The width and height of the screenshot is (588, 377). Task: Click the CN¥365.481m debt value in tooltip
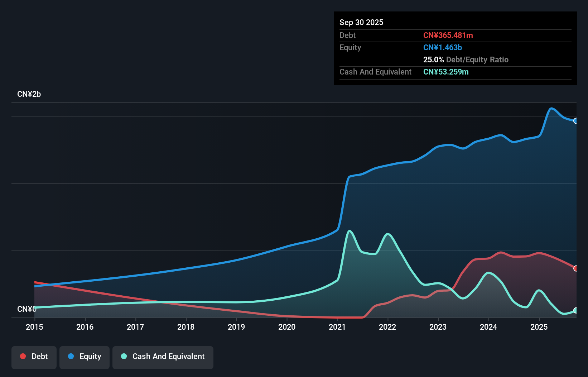click(448, 35)
